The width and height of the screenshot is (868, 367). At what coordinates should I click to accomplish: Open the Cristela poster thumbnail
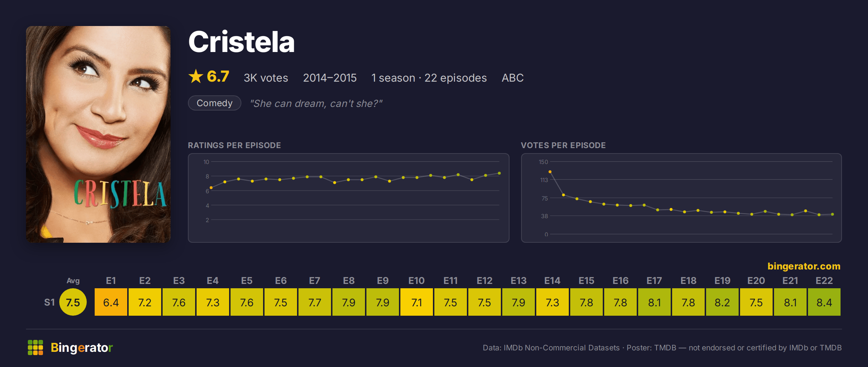(x=98, y=134)
